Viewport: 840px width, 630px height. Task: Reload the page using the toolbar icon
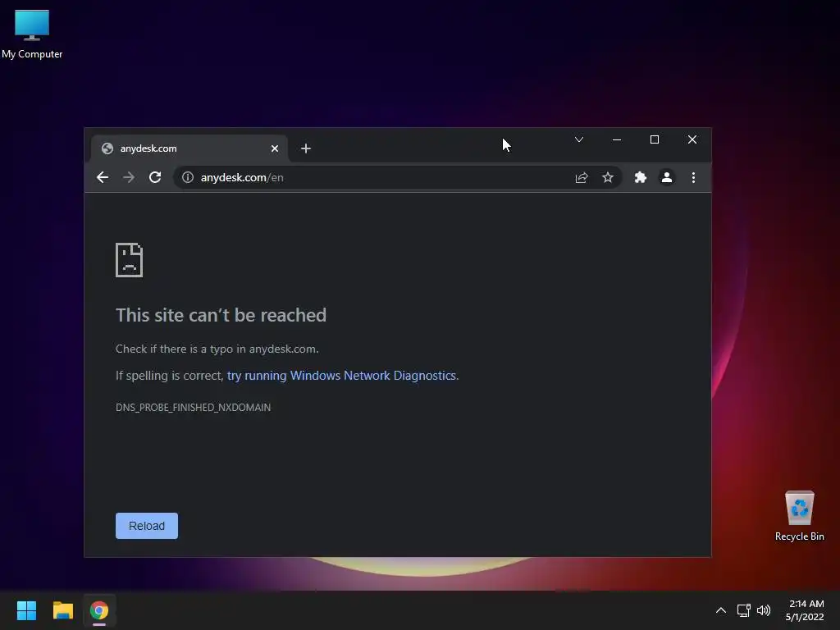coord(155,177)
